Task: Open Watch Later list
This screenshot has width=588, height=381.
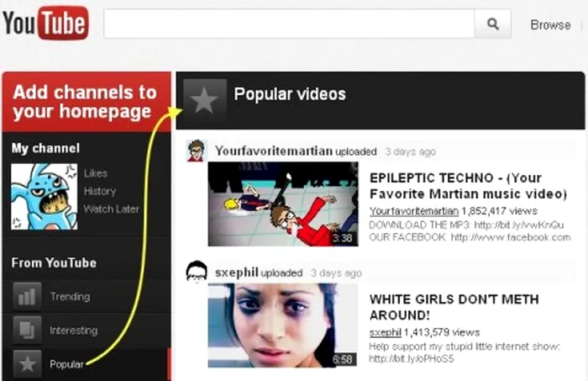Action: 112,209
